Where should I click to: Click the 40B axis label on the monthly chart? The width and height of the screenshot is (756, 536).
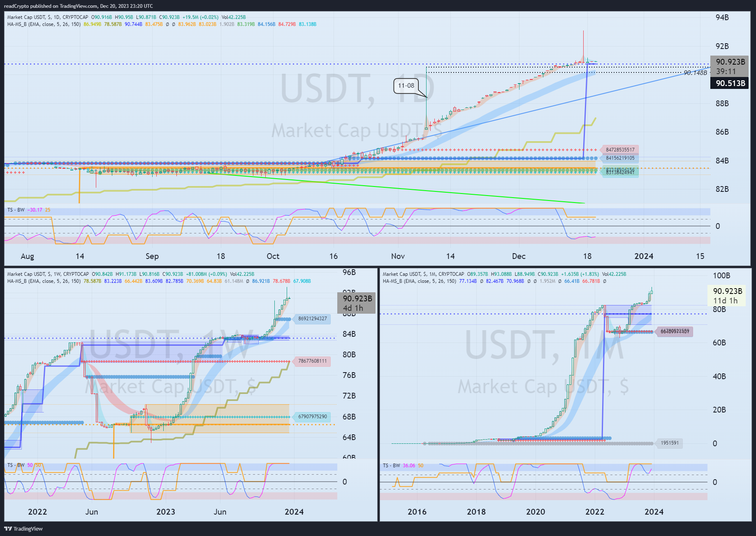719,376
